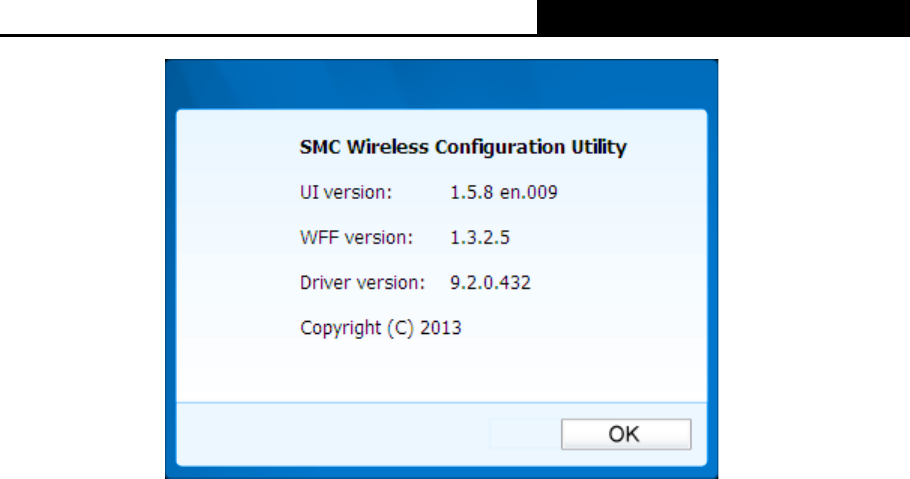The height and width of the screenshot is (479, 910).
Task: Click empty dialog area below copyright text
Action: [x=440, y=370]
